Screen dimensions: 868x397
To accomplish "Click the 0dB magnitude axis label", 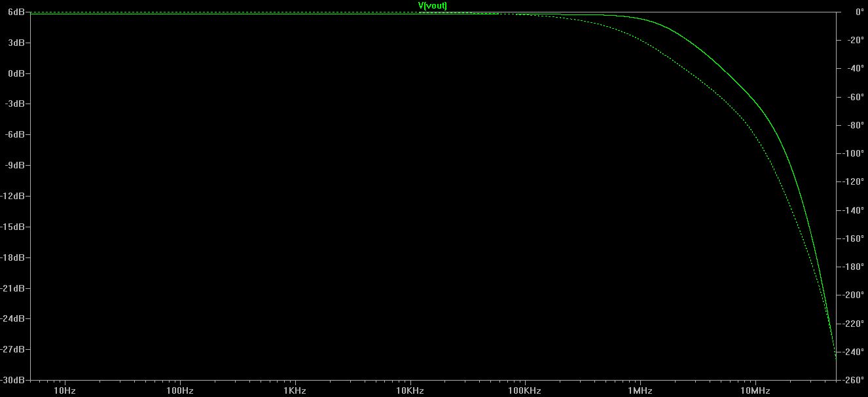I will tap(16, 73).
